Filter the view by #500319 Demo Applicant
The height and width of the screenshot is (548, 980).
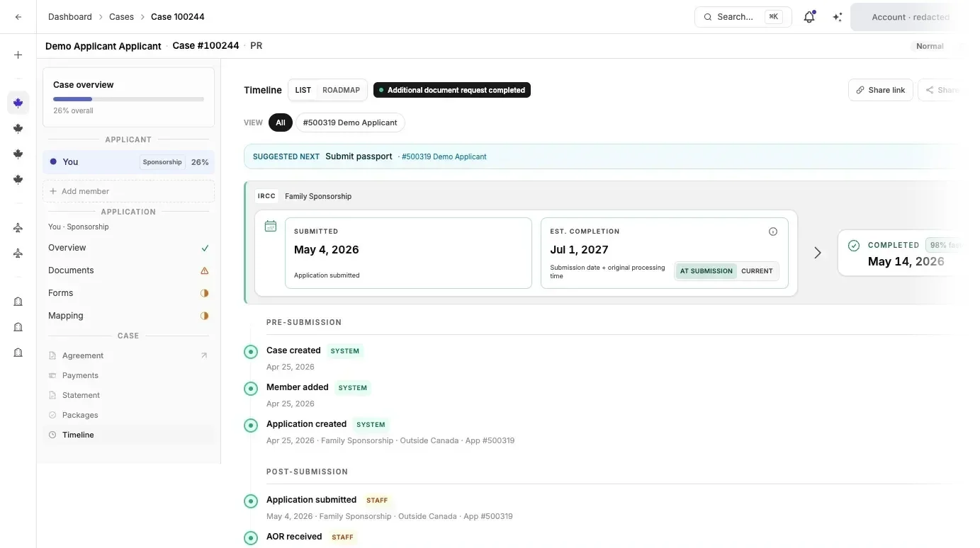(350, 122)
